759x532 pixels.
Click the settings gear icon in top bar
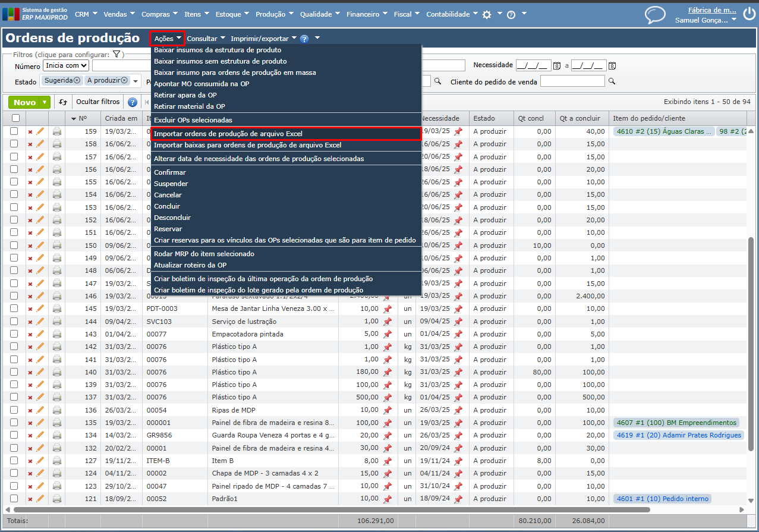[487, 14]
